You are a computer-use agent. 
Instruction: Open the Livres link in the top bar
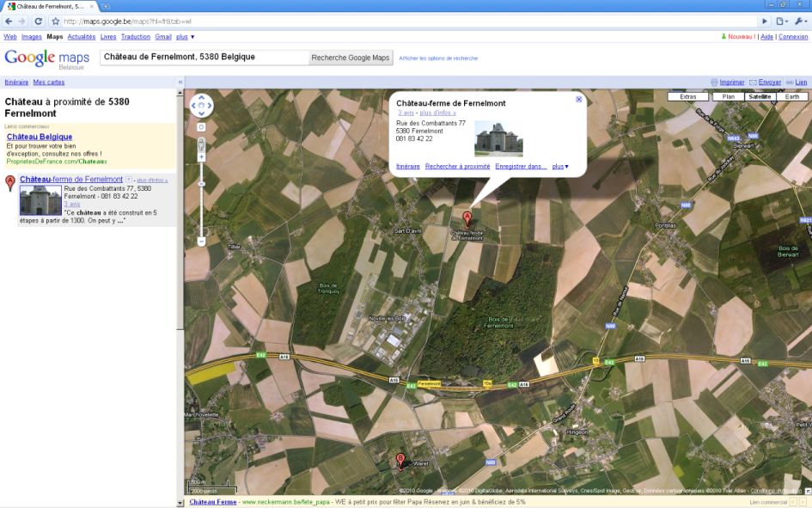(x=108, y=37)
